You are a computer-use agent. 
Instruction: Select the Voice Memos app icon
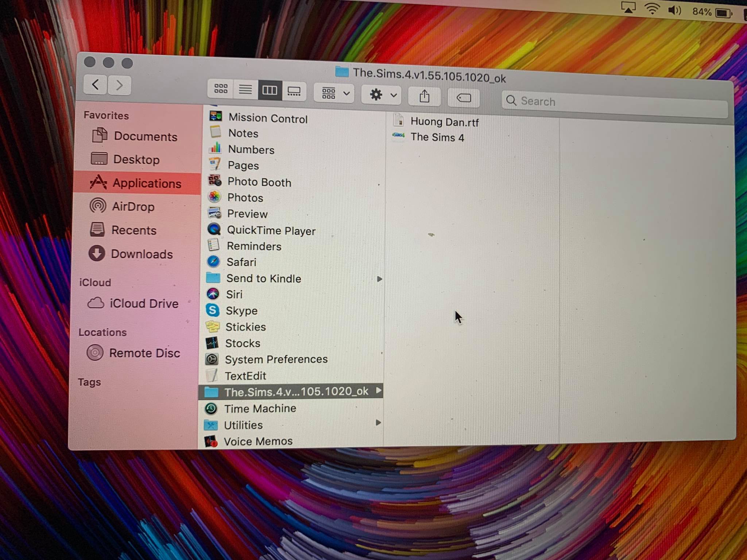(x=211, y=442)
